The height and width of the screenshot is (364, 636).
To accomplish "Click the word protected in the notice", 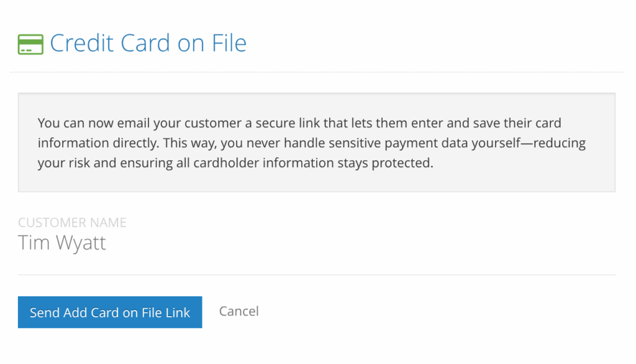I will 401,164.
